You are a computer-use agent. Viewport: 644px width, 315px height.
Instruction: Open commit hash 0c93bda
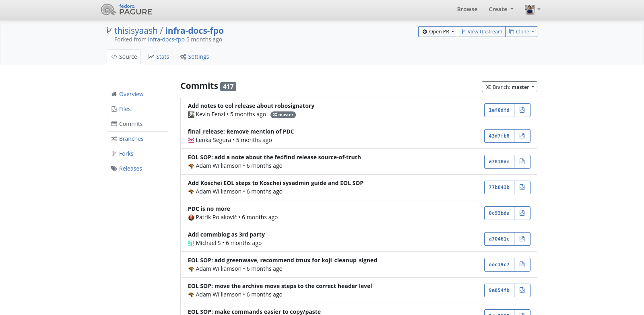pyautogui.click(x=499, y=213)
